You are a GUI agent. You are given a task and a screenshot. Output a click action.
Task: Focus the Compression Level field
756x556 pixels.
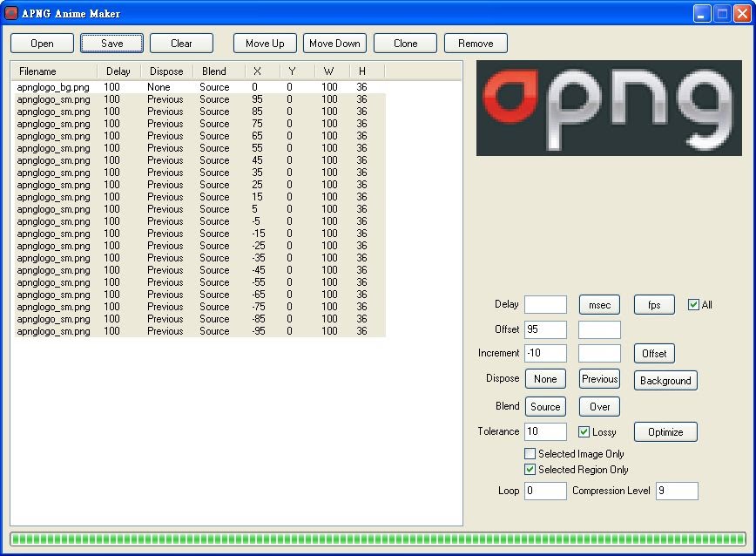click(677, 491)
